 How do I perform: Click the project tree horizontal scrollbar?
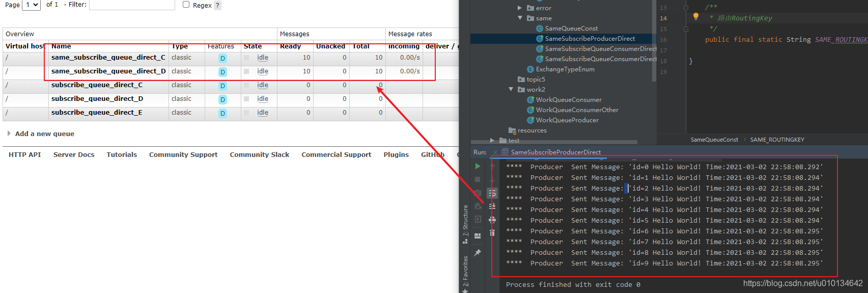554,142
